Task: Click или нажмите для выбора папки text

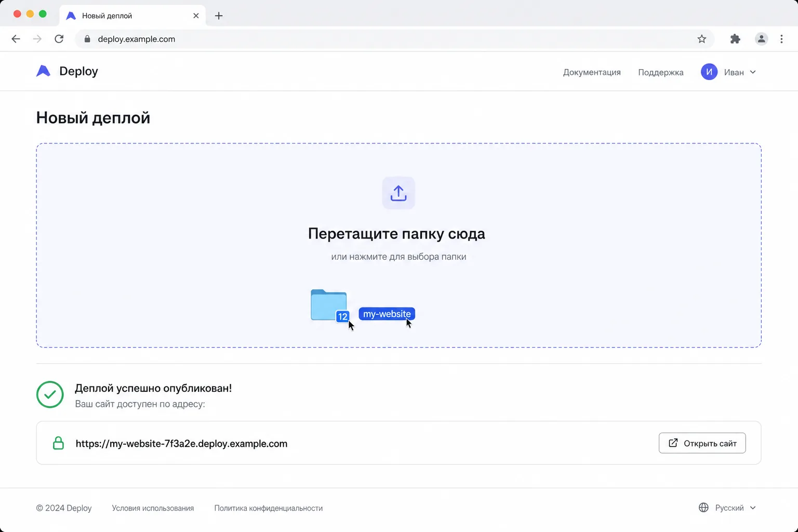Action: pyautogui.click(x=398, y=257)
